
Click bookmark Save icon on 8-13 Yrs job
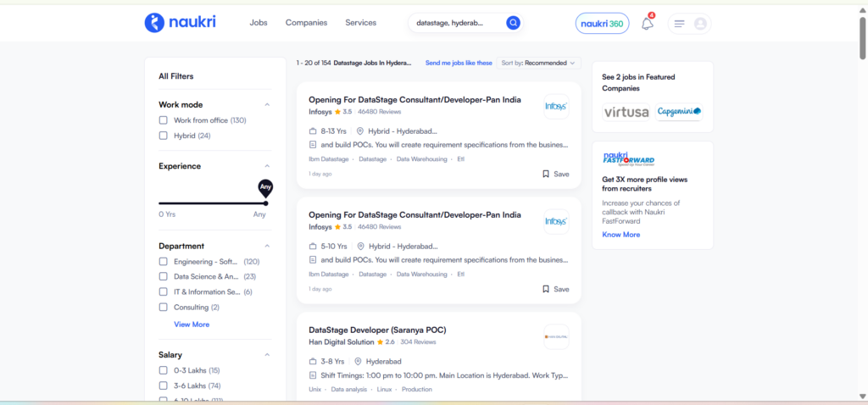pyautogui.click(x=546, y=174)
